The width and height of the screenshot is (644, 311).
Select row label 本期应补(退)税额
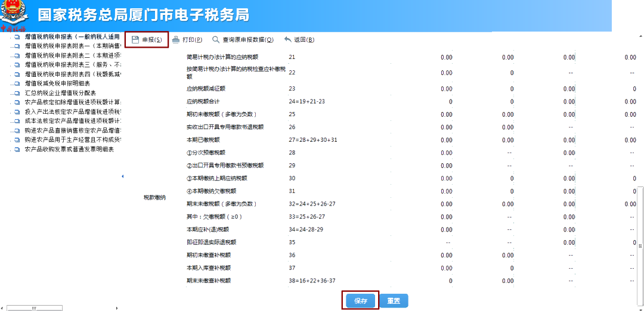209,229
